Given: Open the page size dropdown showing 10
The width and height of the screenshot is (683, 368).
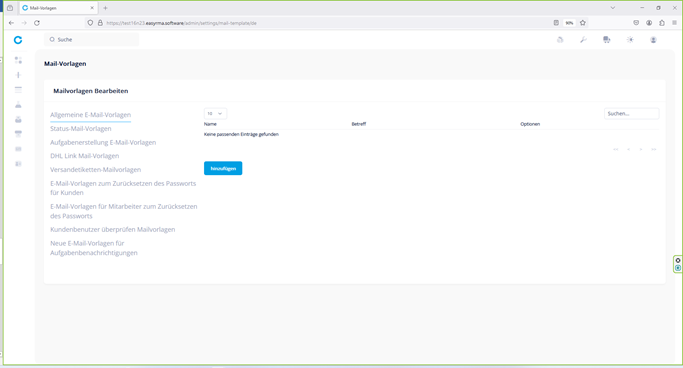Looking at the screenshot, I should coord(215,114).
